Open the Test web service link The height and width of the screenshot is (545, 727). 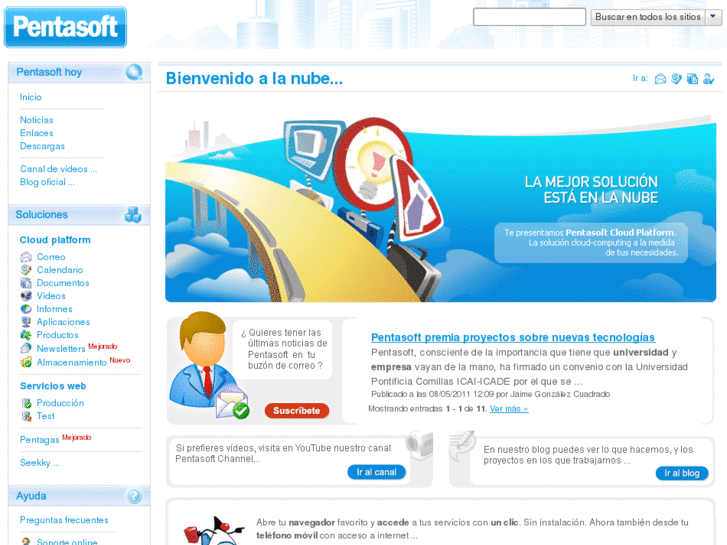pos(45,416)
